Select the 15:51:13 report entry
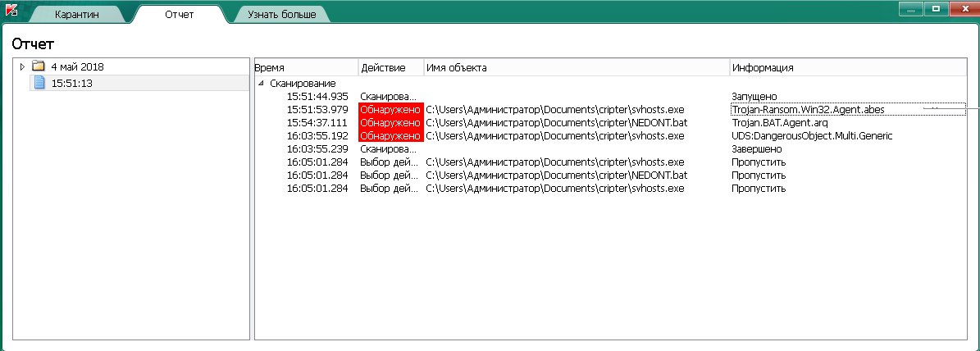The image size is (980, 351). coord(140,83)
